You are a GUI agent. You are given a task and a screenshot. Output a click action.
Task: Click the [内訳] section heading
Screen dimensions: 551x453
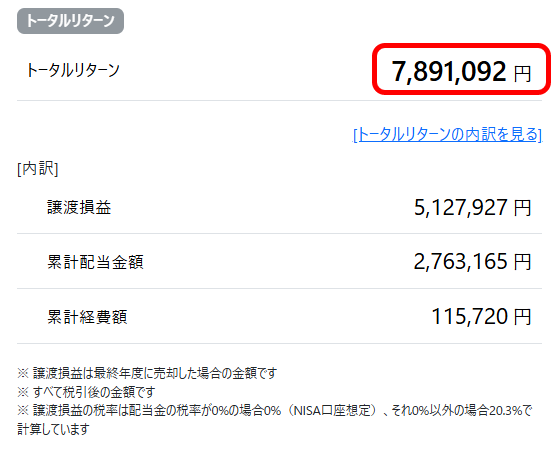pyautogui.click(x=38, y=169)
